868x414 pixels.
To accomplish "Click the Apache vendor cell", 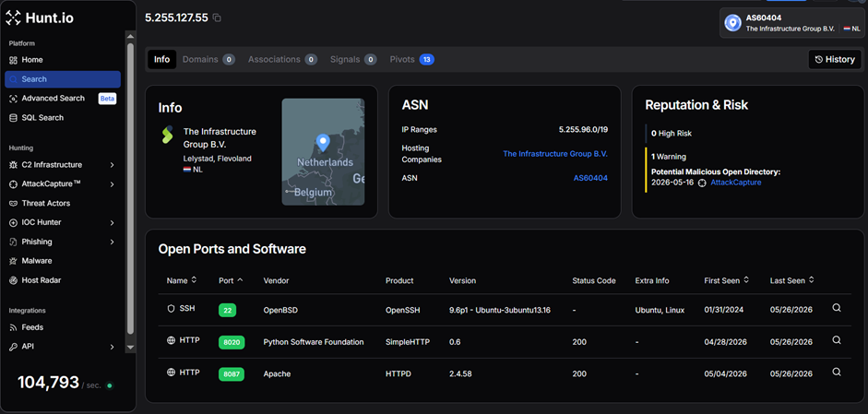I will click(x=277, y=374).
